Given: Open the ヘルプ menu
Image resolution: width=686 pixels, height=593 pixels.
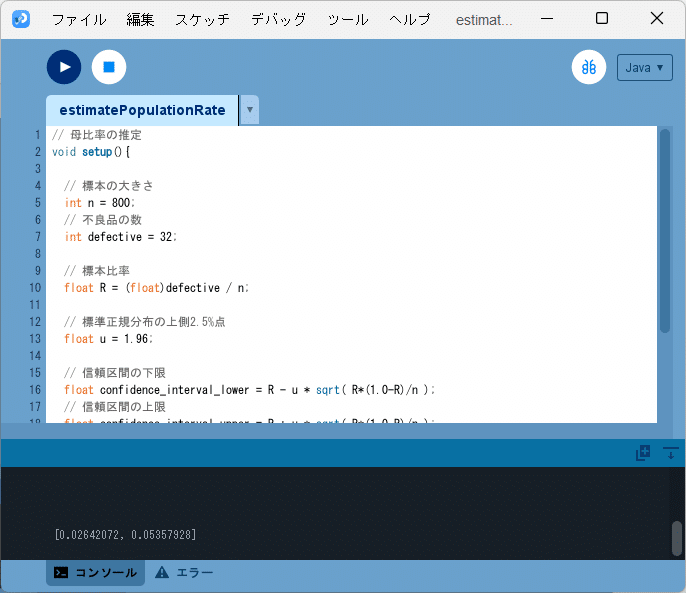Looking at the screenshot, I should tap(410, 20).
